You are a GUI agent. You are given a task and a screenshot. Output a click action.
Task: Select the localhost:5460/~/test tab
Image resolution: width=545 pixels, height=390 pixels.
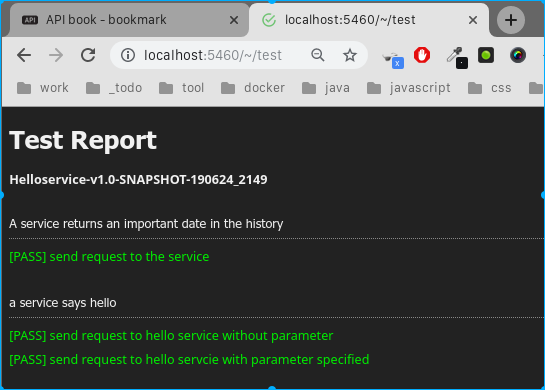tap(368, 20)
